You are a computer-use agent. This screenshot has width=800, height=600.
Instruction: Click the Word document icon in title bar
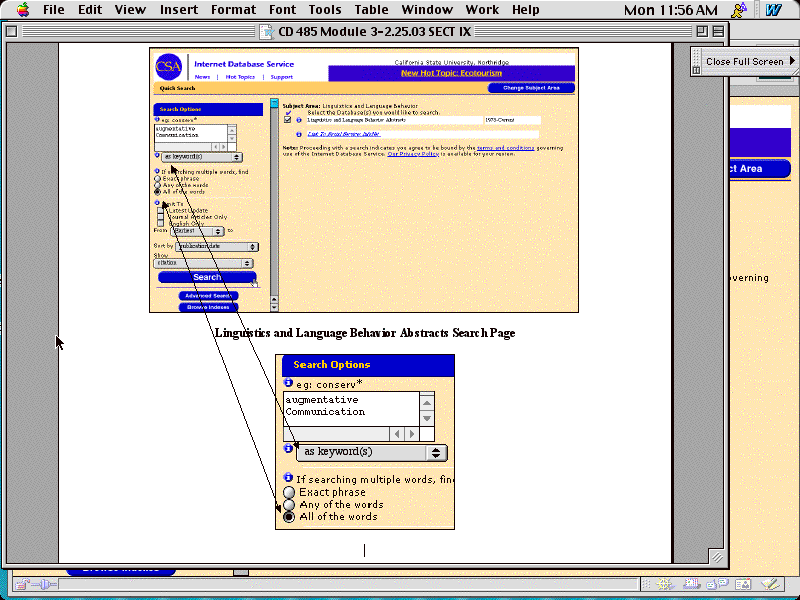tap(266, 32)
